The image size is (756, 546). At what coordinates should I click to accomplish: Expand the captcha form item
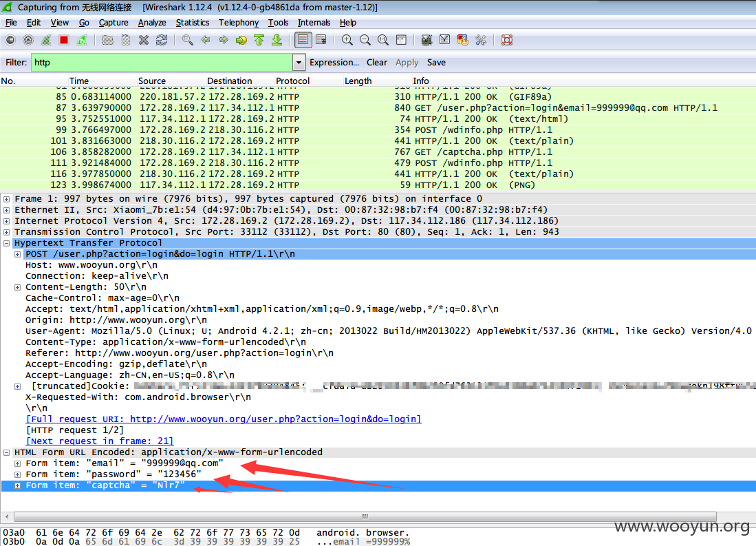coord(17,485)
